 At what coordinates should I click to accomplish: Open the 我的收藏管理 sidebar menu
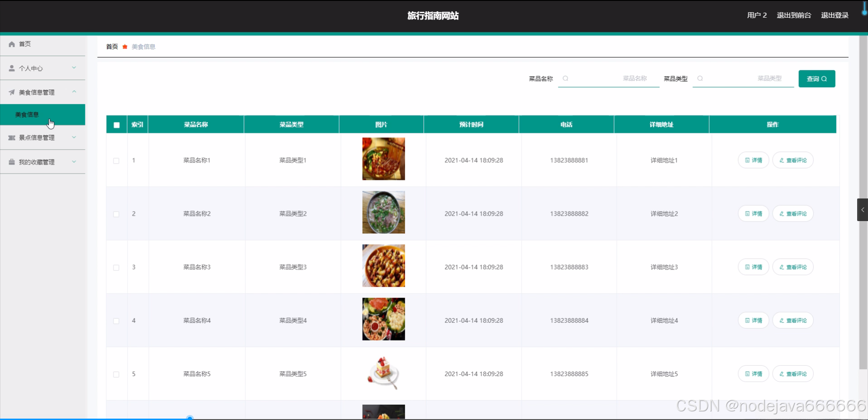pos(42,162)
